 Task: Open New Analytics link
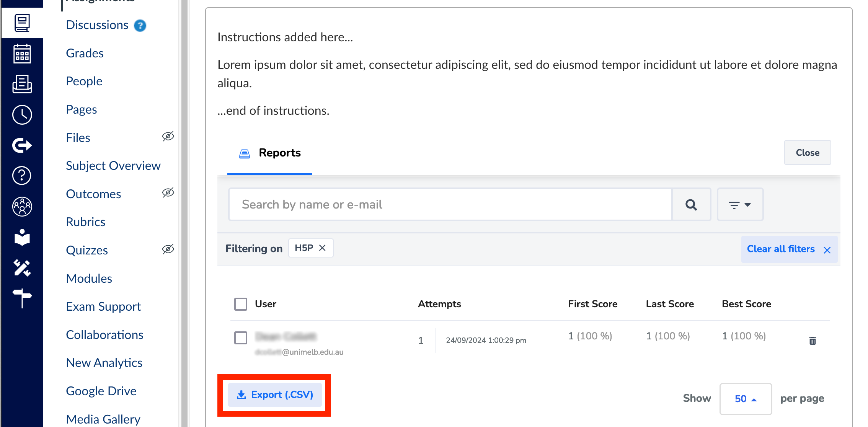click(104, 363)
